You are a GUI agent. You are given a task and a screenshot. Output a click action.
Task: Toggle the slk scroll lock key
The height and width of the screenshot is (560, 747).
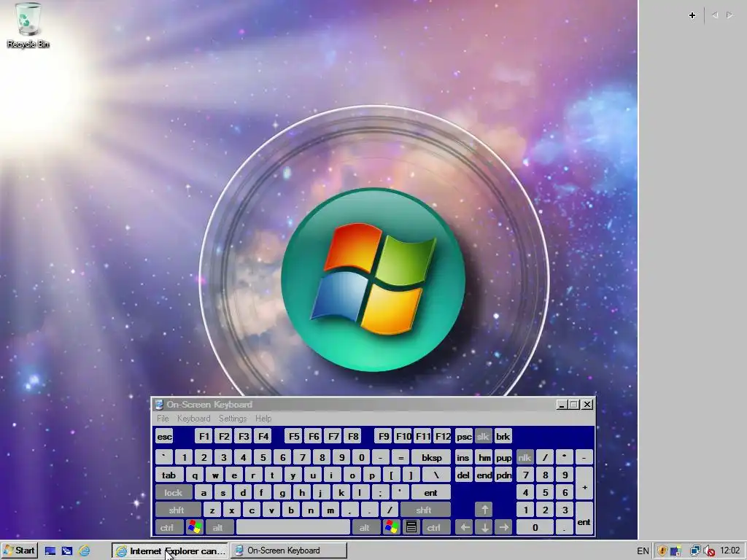[483, 436]
